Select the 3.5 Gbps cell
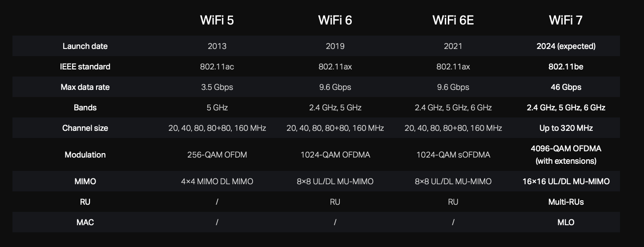Image resolution: width=644 pixels, height=247 pixels. tap(217, 87)
